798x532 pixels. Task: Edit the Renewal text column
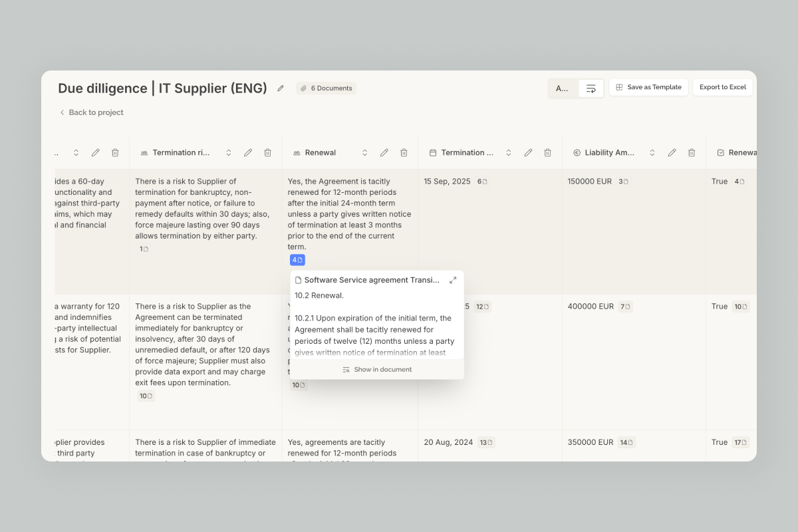(x=384, y=153)
